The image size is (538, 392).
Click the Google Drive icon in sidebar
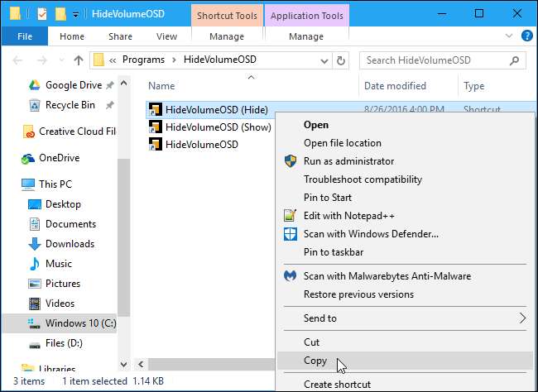[34, 85]
